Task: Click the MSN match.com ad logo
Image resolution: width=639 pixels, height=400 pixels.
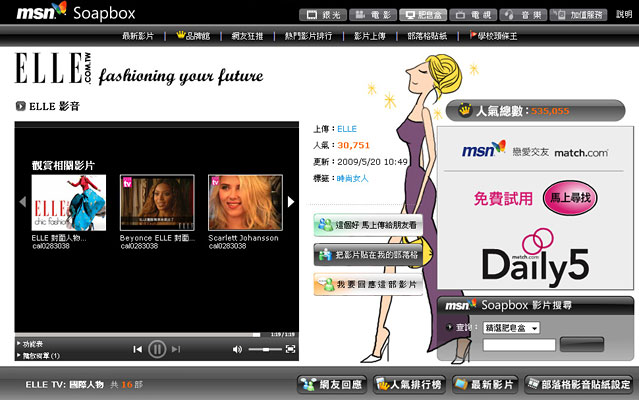Action: 535,150
